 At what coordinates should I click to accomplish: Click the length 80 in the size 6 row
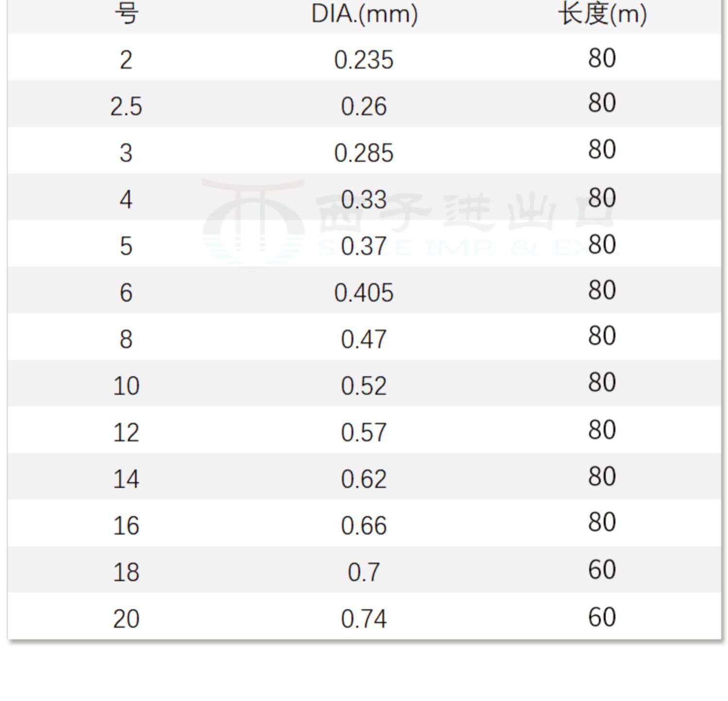tap(602, 290)
